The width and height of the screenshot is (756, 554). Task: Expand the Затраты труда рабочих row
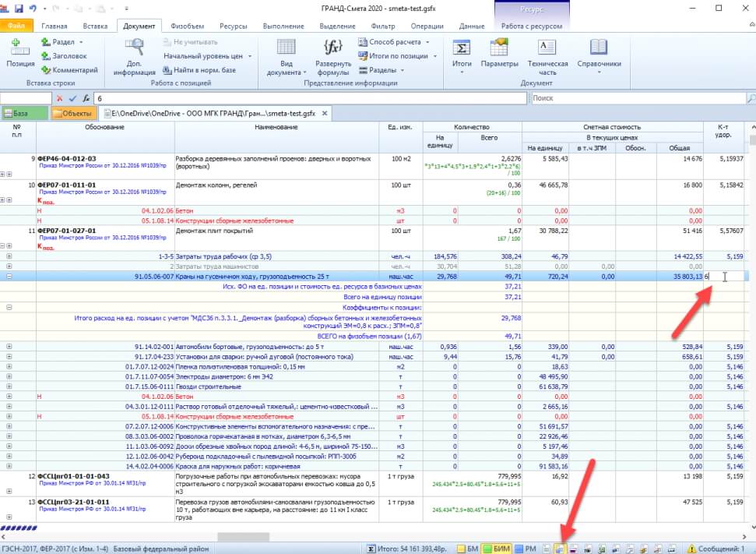[x=9, y=256]
